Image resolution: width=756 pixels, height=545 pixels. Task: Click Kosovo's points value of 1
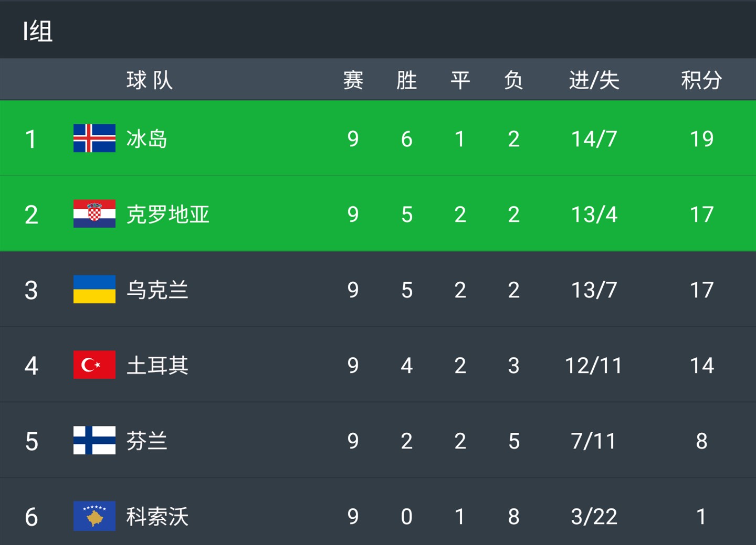click(x=701, y=517)
